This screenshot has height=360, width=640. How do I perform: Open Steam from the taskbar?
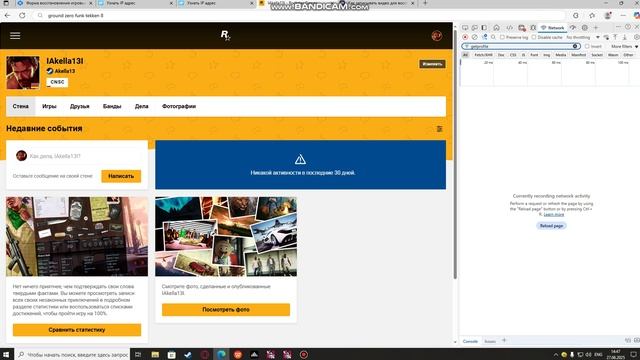[188, 354]
